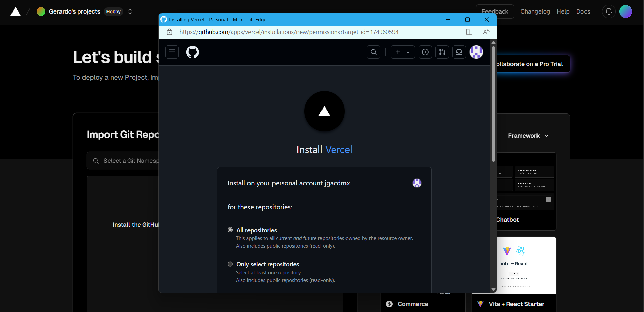Open Gerardo's projects team avatar
644x312 pixels.
(41, 11)
